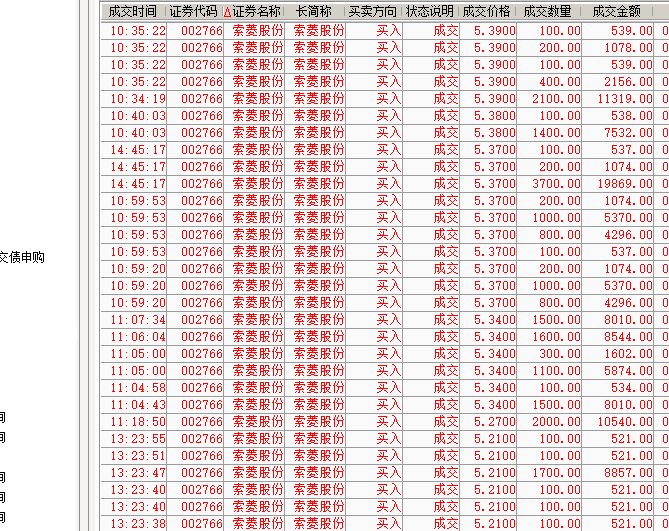Viewport: 669px width, 531px height.
Task: Select 买入 in the 10:34:19 row
Action: point(374,99)
